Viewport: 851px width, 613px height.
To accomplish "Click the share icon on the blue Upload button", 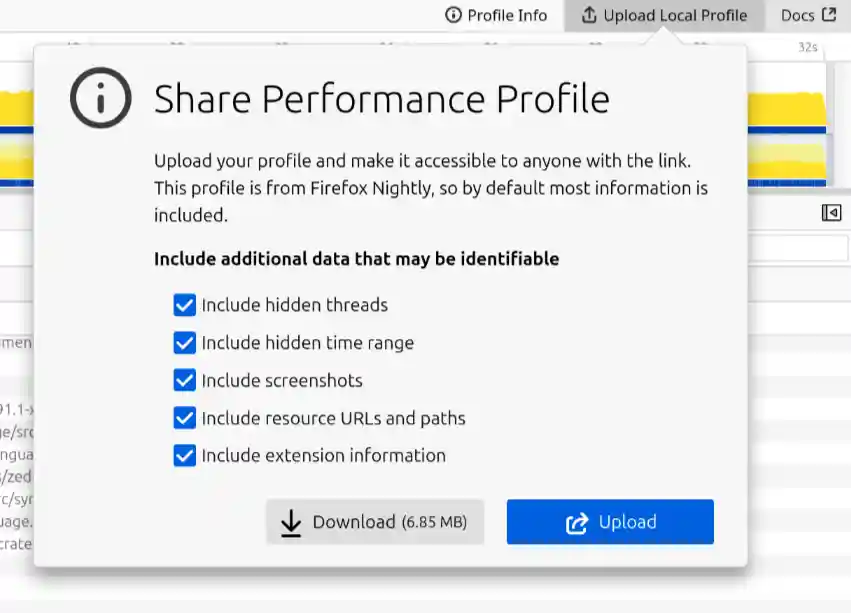I will [x=576, y=522].
